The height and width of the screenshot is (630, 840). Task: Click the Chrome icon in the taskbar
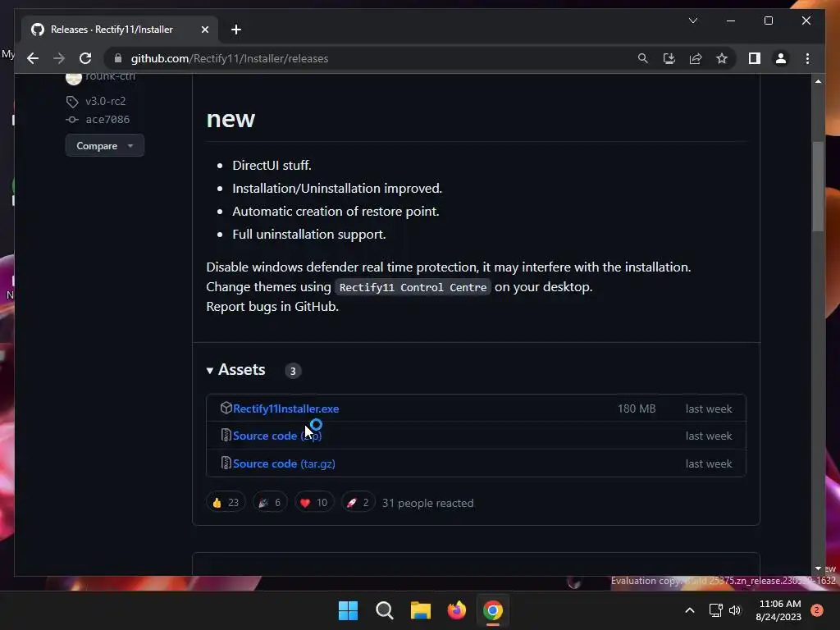493,610
